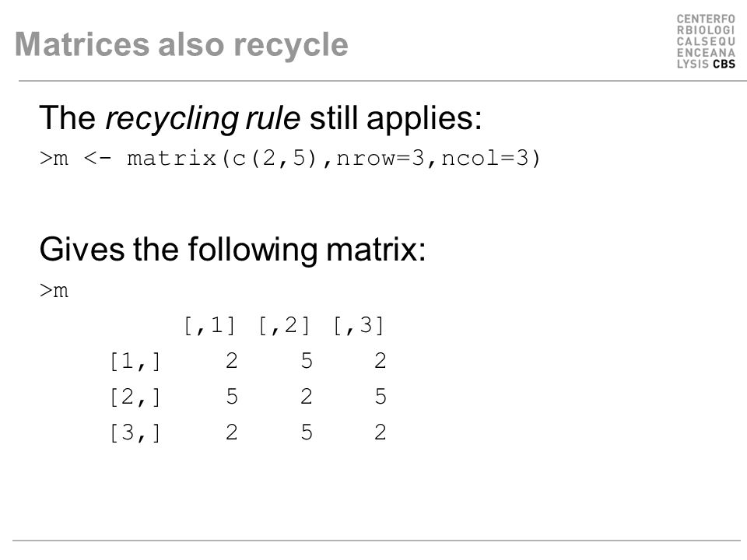Image resolution: width=747 pixels, height=560 pixels.
Task: Click the value 5 in row one, column two
Action: 307,361
